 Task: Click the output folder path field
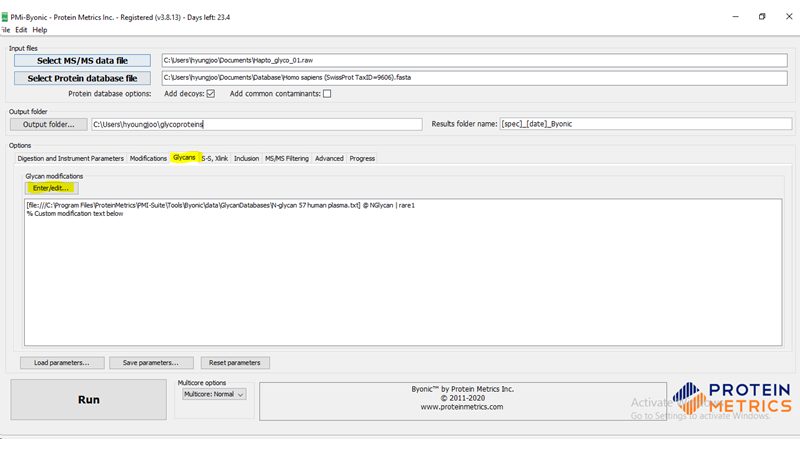257,124
